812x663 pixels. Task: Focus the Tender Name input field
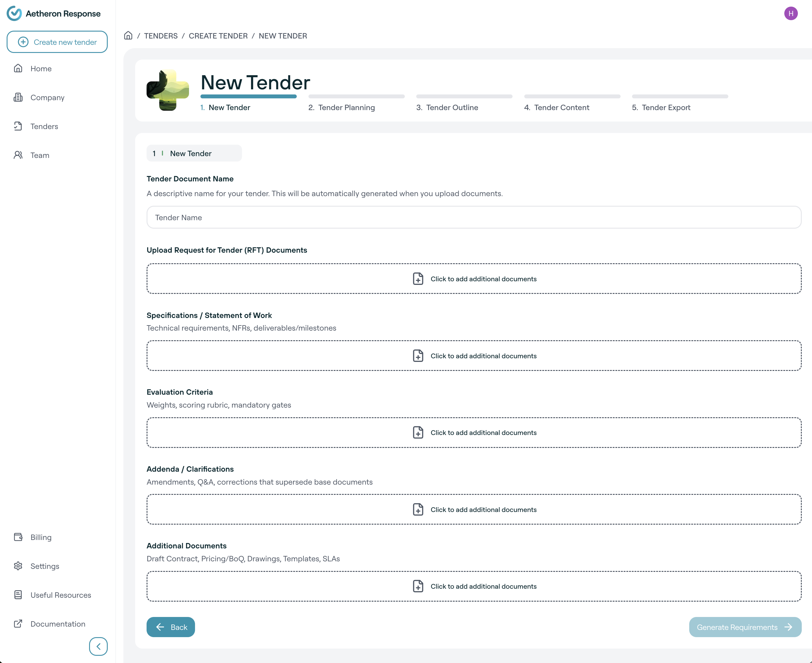(473, 217)
